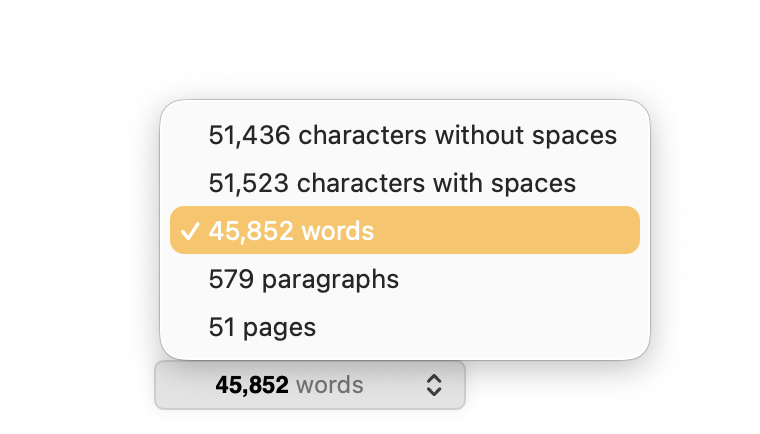
Task: Switch the counter to "51 pages"
Action: tap(405, 327)
